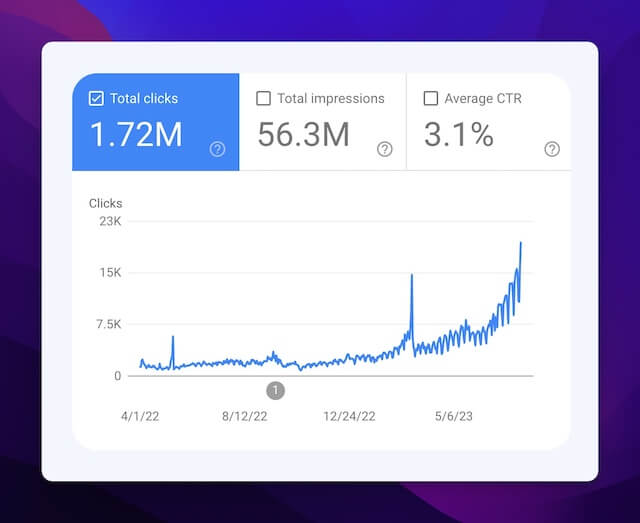Click the 4/1/22 date label

click(140, 416)
